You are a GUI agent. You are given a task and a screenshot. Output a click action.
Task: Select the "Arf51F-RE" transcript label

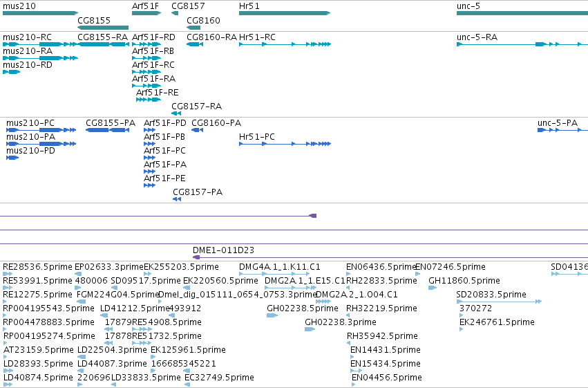click(x=157, y=93)
